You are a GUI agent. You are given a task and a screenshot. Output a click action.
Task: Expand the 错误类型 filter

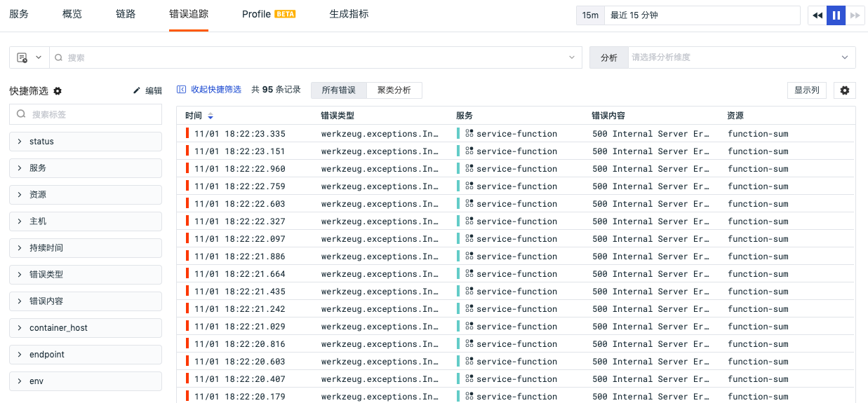tap(86, 275)
